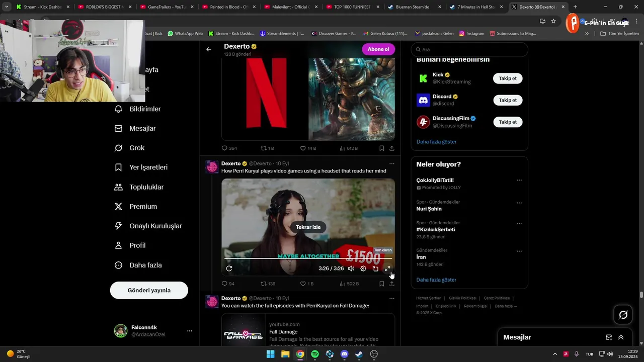Switch to the Blueman Steam'de tab
Image resolution: width=644 pixels, height=362 pixels.
pyautogui.click(x=415, y=7)
